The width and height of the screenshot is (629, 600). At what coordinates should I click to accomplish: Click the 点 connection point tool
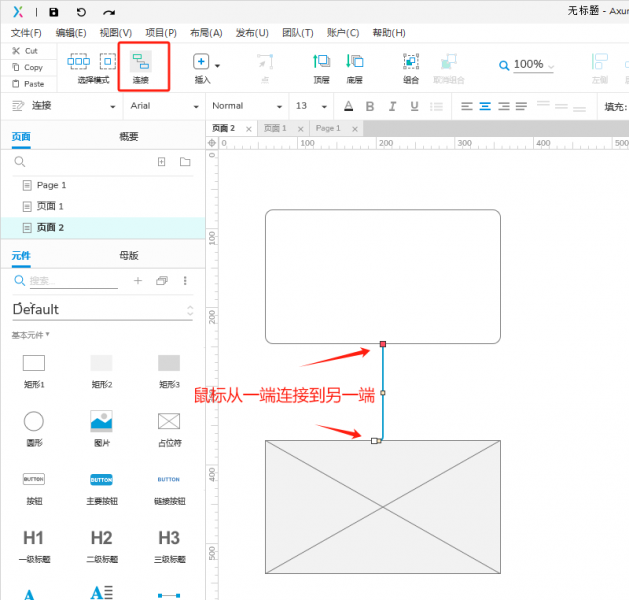tap(265, 68)
